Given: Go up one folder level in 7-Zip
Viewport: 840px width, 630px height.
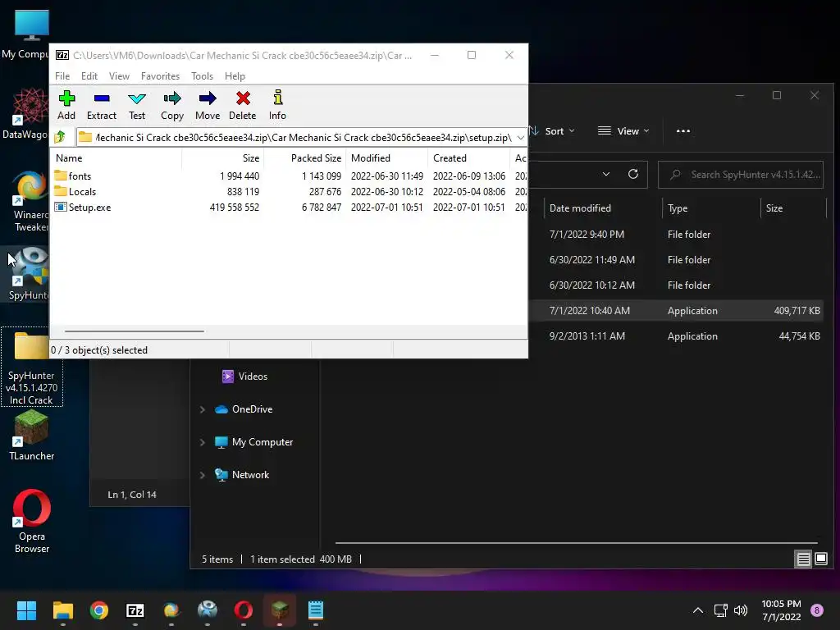Looking at the screenshot, I should pyautogui.click(x=60, y=137).
